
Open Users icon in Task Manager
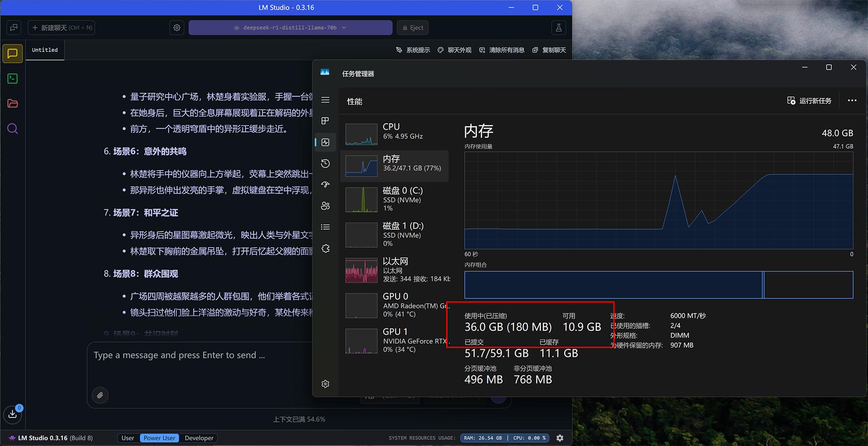(325, 206)
